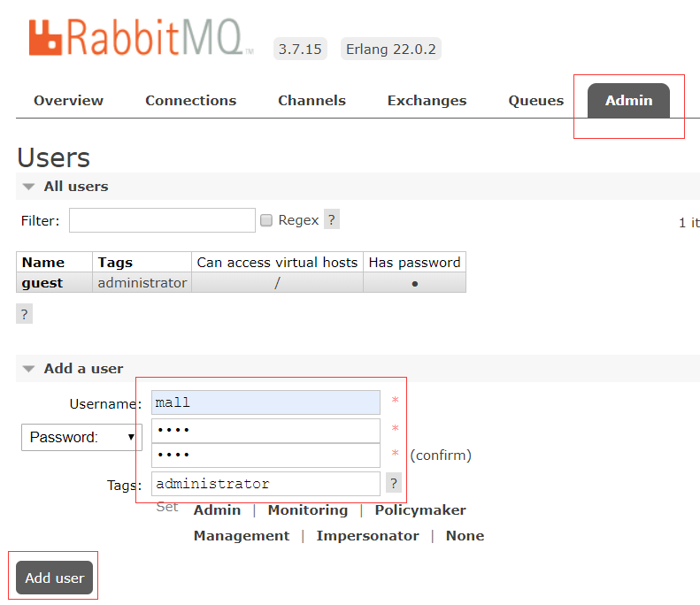700x605 pixels.
Task: Click the Erlang 22.0.2 badge
Action: pyautogui.click(x=390, y=49)
